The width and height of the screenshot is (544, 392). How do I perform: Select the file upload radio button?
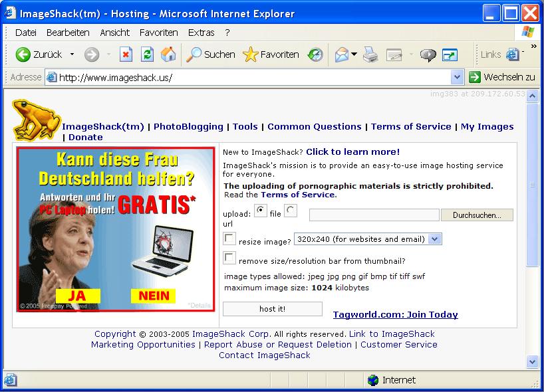click(260, 211)
